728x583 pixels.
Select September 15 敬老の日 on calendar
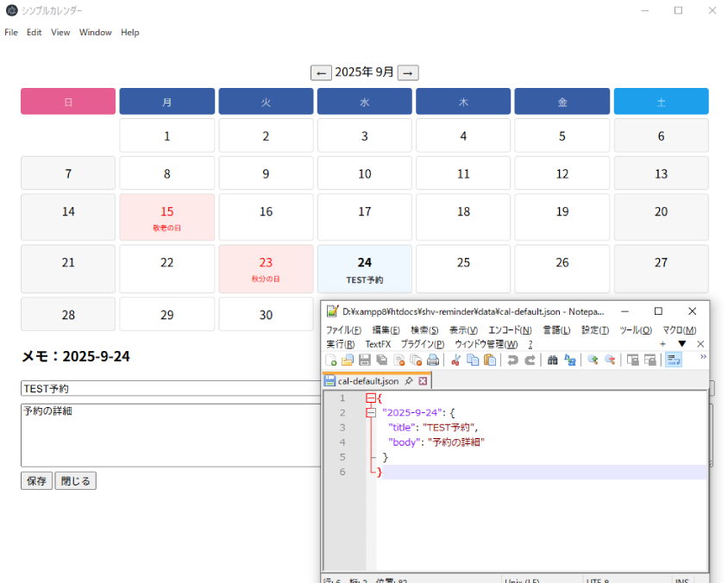[167, 217]
